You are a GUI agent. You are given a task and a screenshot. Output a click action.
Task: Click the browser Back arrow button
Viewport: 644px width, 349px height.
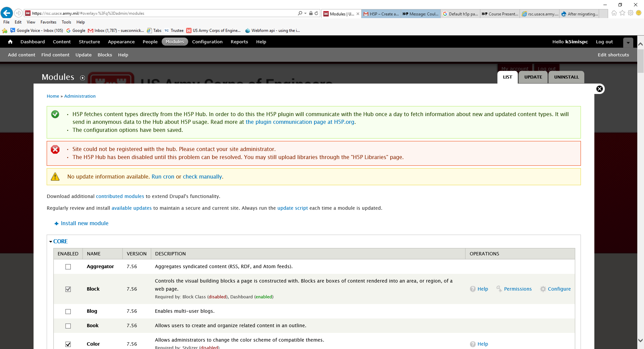tap(7, 13)
